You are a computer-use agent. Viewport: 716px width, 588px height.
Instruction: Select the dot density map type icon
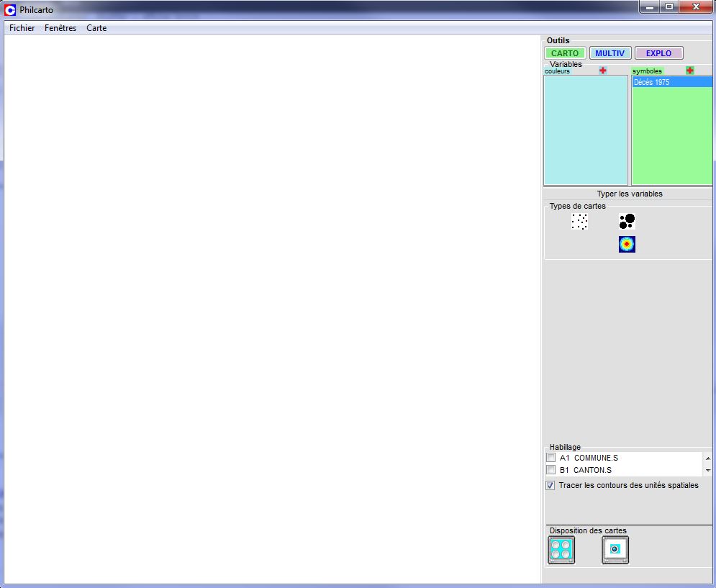579,221
